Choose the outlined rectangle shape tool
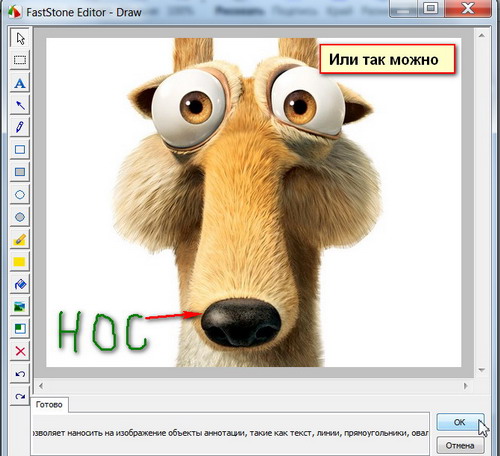 [20, 150]
